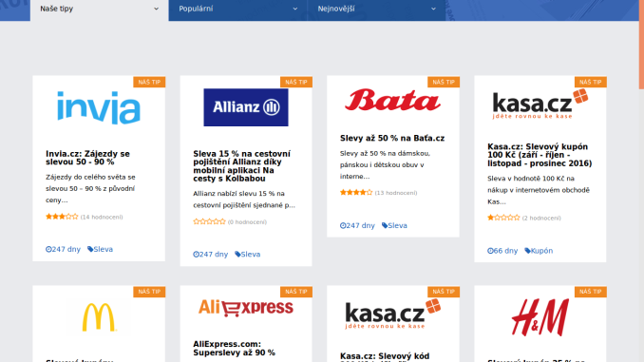
Task: Expand the Populární chevron arrow
Action: coord(294,9)
